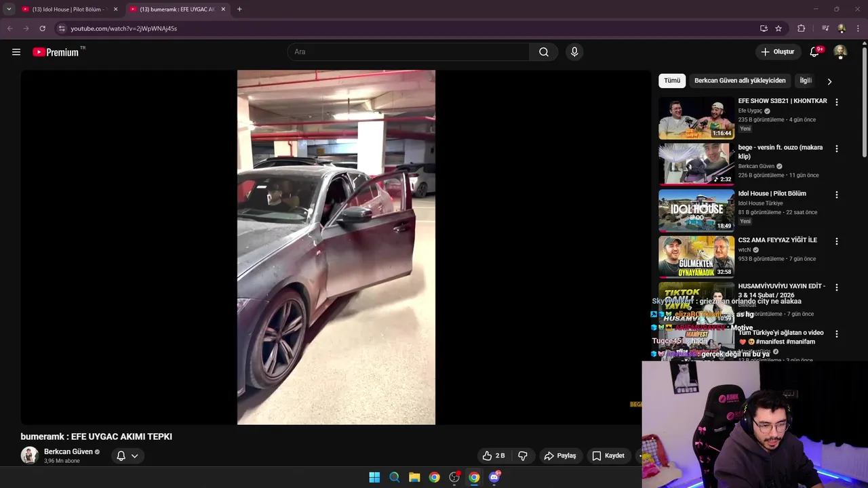Open Chrome three-dot menu
868x488 pixels.
click(x=859, y=28)
